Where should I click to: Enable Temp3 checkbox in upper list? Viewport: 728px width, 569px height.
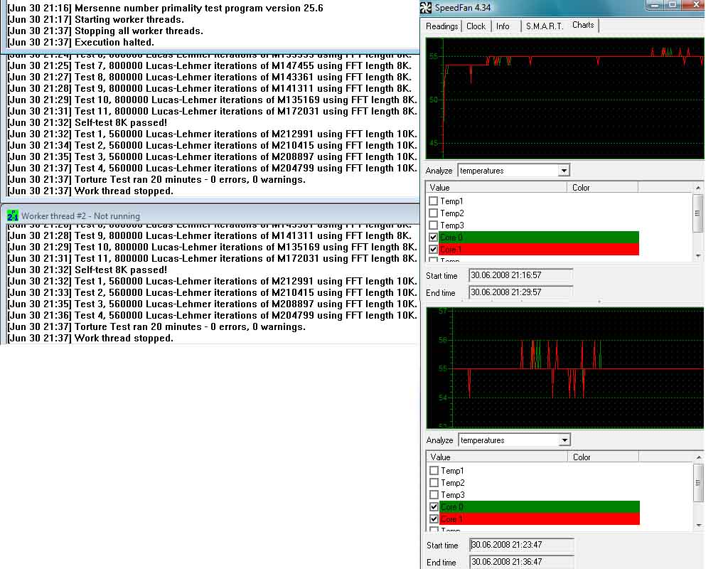(x=433, y=225)
